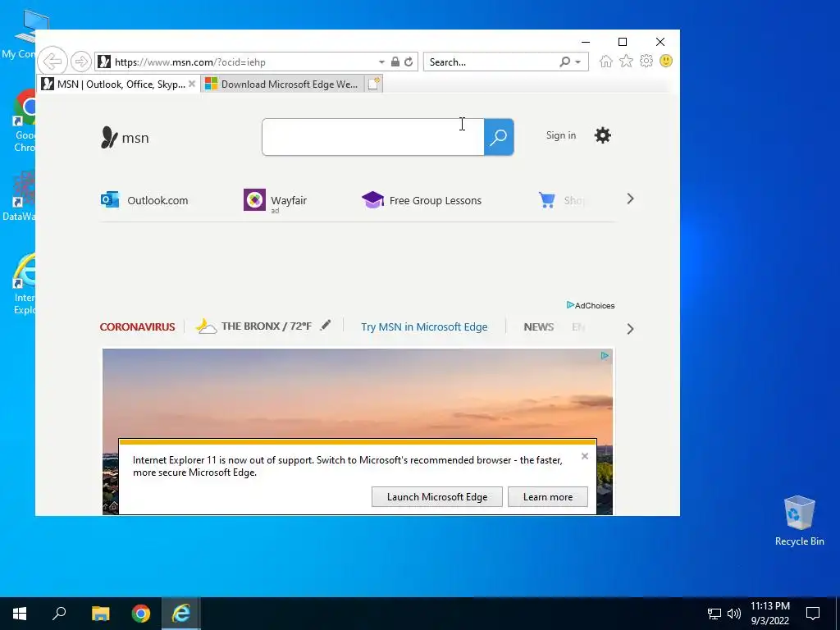This screenshot has height=630, width=840.
Task: Switch to Download Microsoft Edge tab
Action: tap(283, 84)
